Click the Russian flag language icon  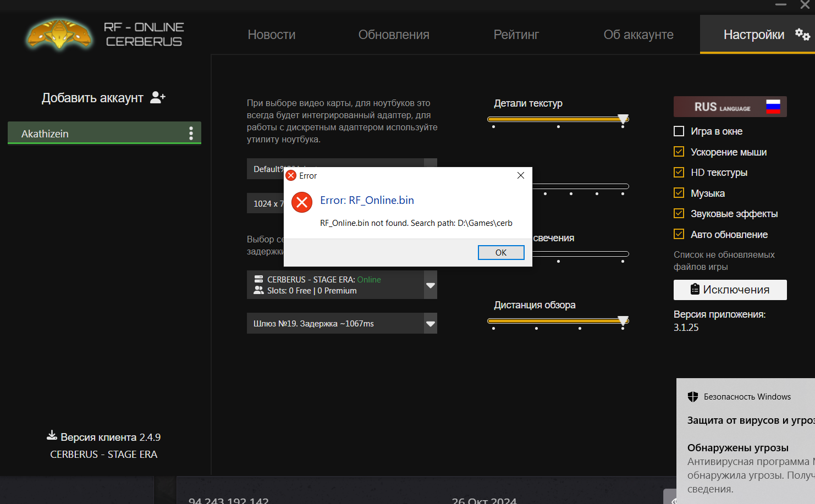(773, 107)
